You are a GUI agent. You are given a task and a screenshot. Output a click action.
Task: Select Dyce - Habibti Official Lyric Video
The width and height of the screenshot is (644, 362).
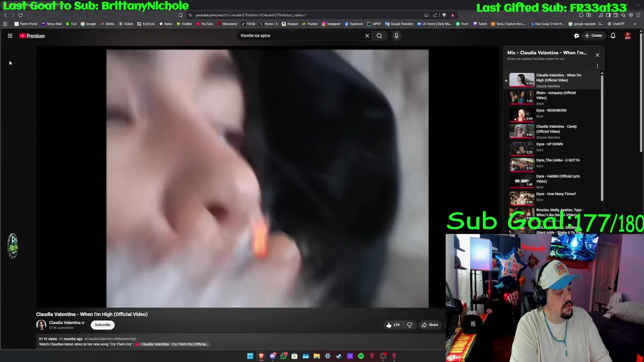point(552,181)
